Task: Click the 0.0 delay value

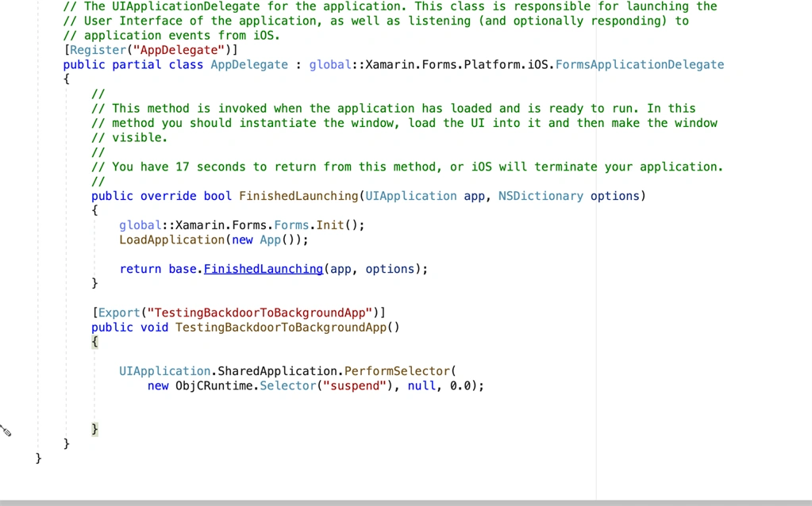Action: (x=460, y=386)
